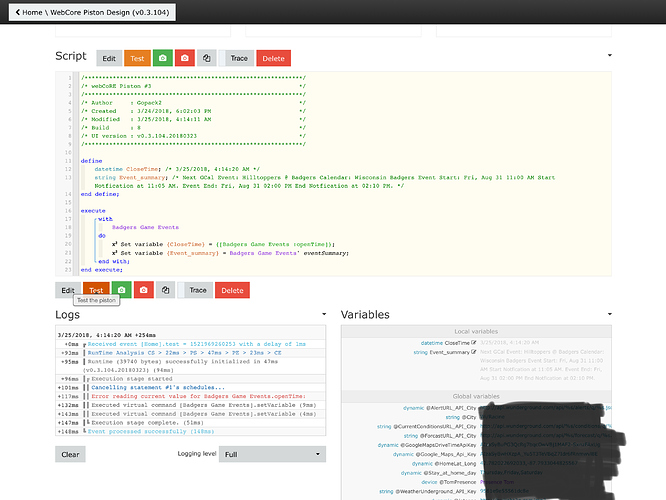Toggle Trace button below the script
The image size is (666, 500).
tap(195, 290)
